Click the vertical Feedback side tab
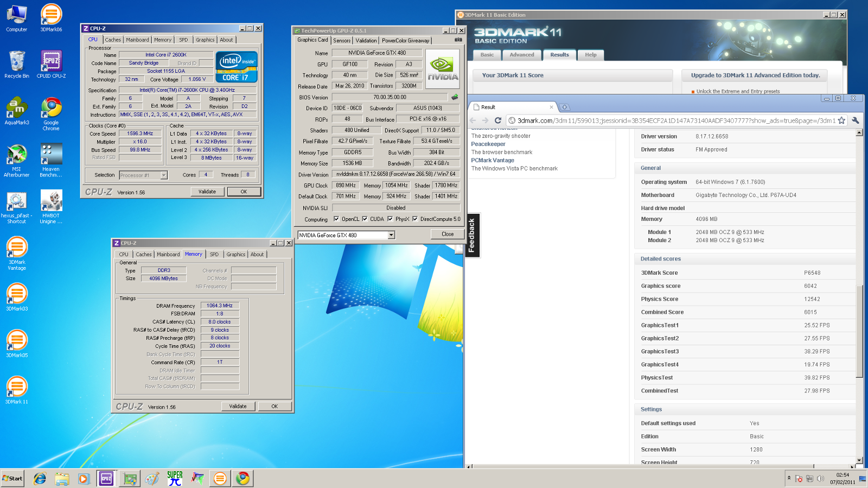The image size is (868, 488). click(472, 236)
